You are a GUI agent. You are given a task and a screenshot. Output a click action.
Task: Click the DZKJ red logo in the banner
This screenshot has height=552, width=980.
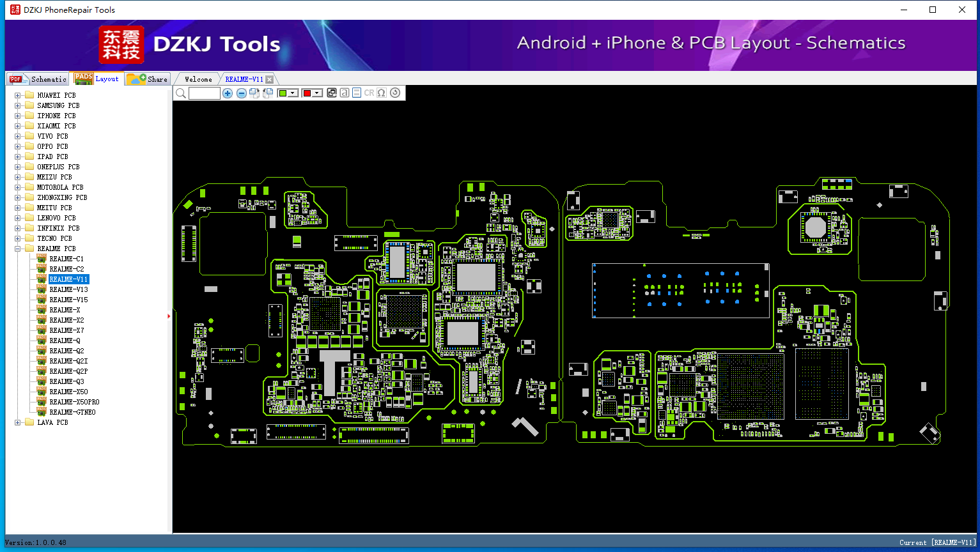121,45
